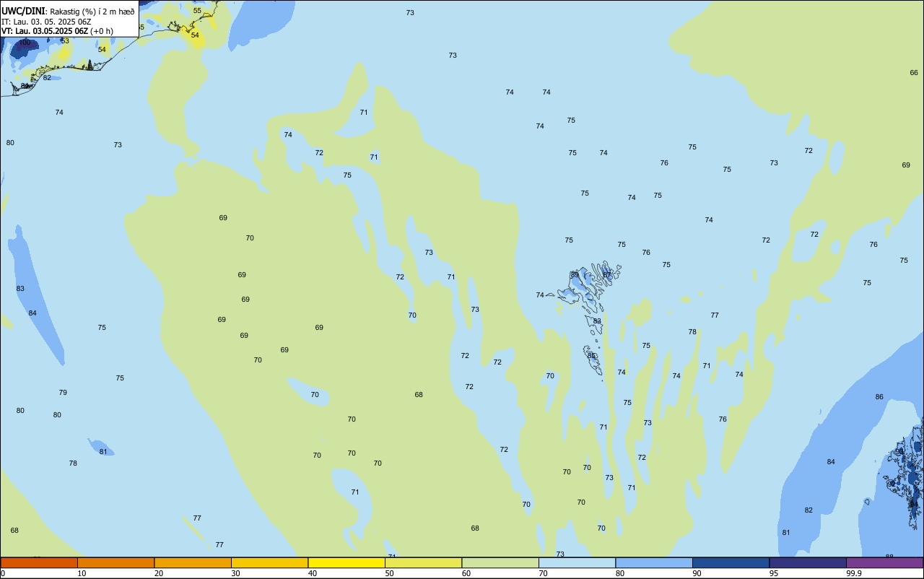Pick the bright yellow 40–50 legend swatch

(x=346, y=562)
